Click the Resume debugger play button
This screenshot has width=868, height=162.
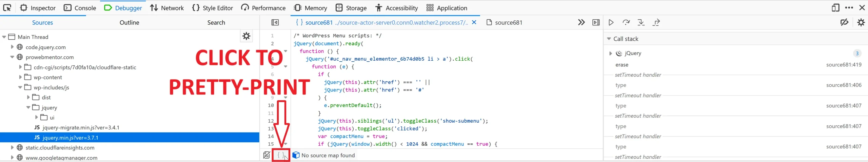[x=611, y=23]
